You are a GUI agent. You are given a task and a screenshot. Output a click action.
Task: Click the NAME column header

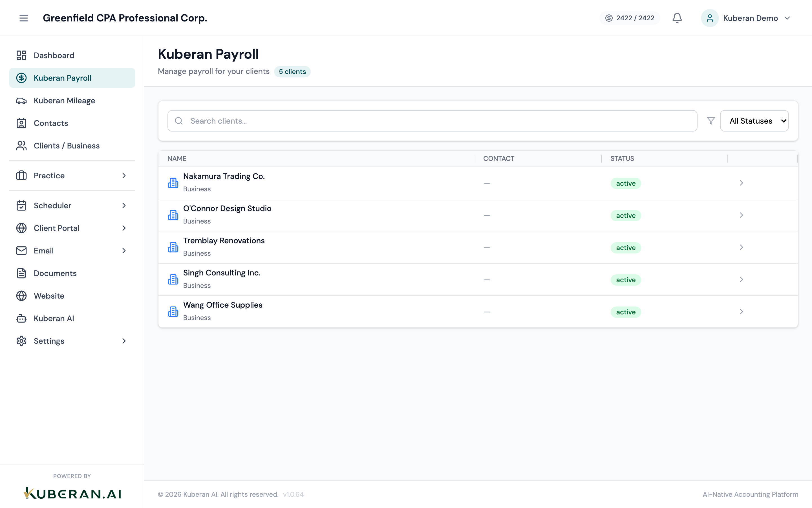tap(177, 159)
